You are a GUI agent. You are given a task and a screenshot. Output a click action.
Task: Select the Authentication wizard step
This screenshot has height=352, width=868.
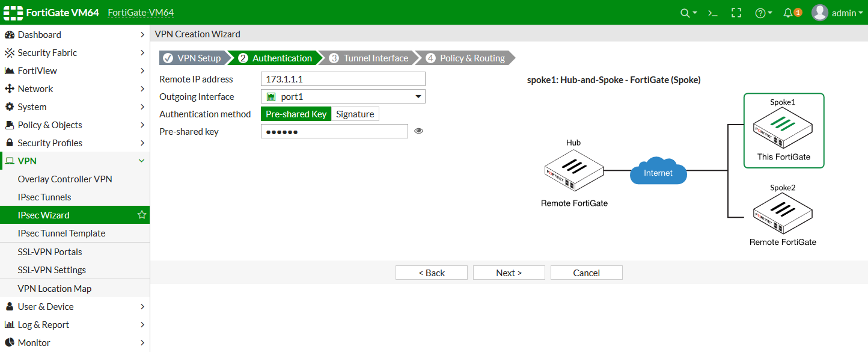[x=275, y=58]
